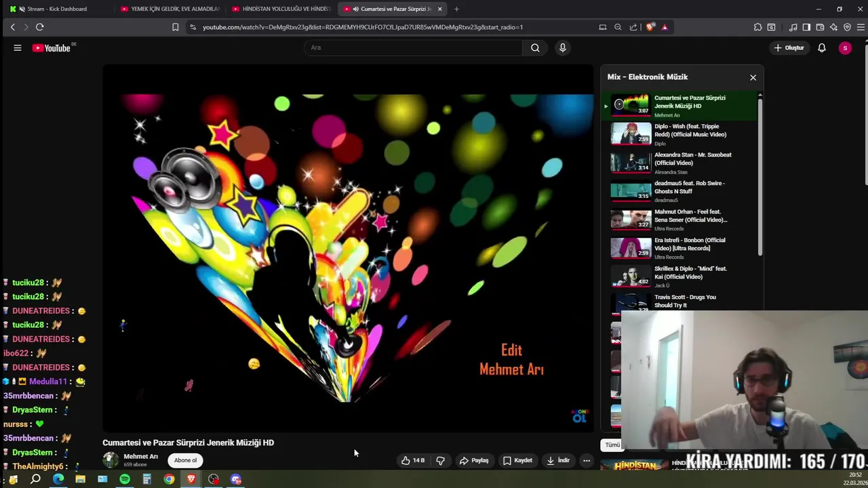Image resolution: width=868 pixels, height=488 pixels.
Task: Click the Tümü filter chip
Action: click(612, 445)
